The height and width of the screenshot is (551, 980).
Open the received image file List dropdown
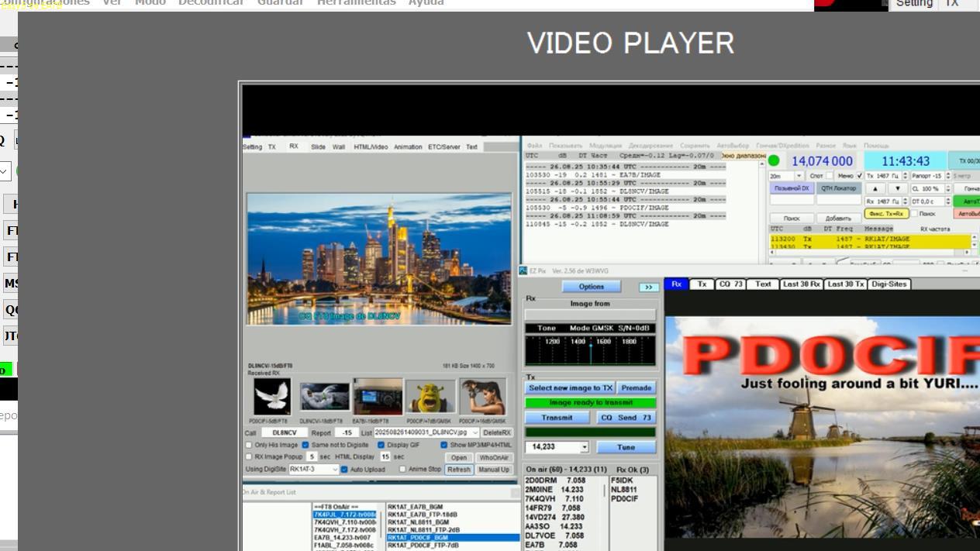[474, 432]
